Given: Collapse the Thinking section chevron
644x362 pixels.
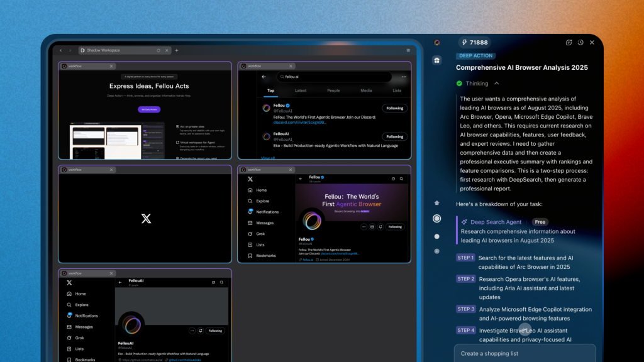Looking at the screenshot, I should click(496, 84).
